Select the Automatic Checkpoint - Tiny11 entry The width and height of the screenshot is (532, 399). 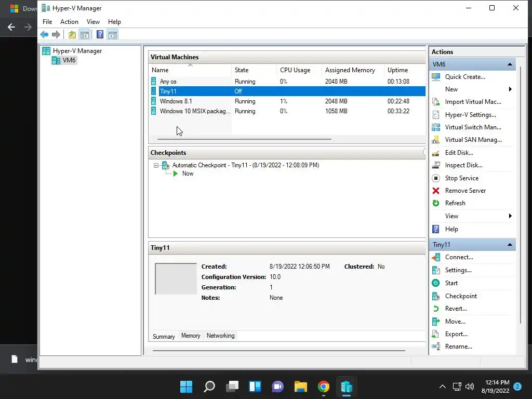tap(245, 165)
